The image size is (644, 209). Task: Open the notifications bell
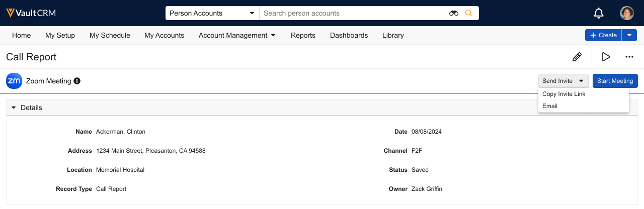[599, 13]
